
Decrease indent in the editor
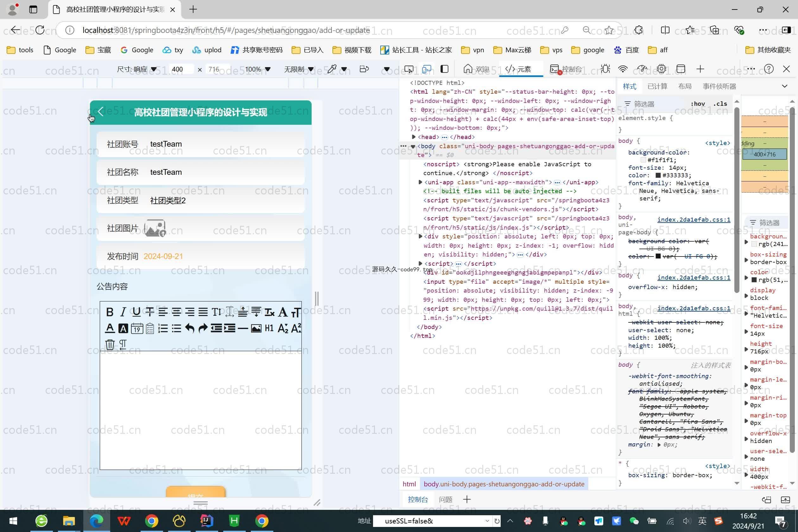(216, 328)
